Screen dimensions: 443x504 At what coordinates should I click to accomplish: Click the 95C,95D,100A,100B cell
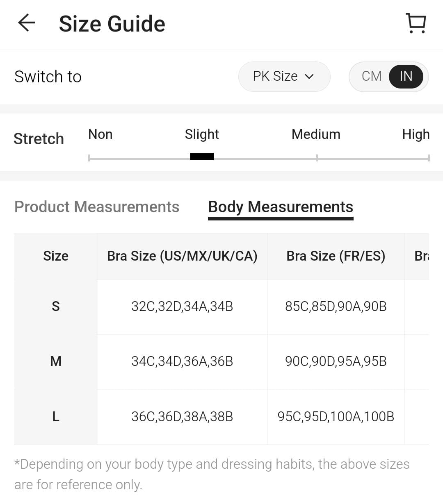pyautogui.click(x=336, y=417)
